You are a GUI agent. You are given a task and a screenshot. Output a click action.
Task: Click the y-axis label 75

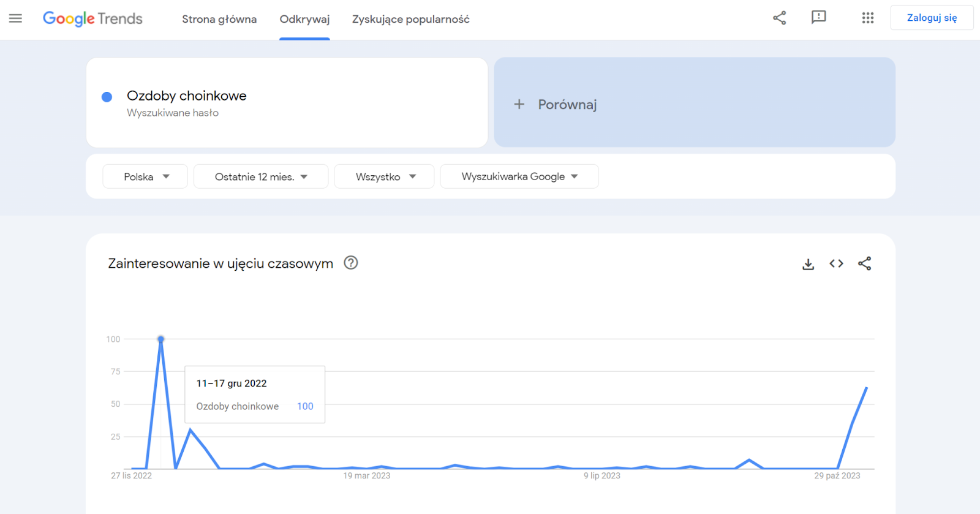[115, 371]
